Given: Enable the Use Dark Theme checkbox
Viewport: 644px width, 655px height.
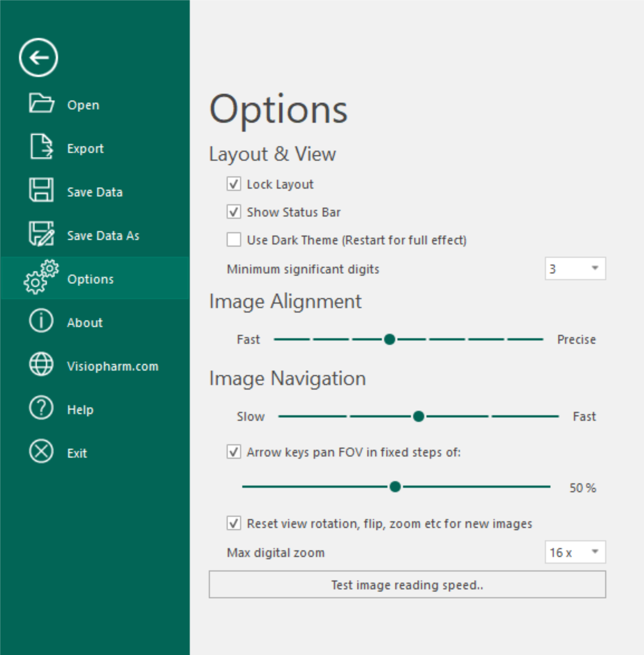Looking at the screenshot, I should pyautogui.click(x=234, y=240).
